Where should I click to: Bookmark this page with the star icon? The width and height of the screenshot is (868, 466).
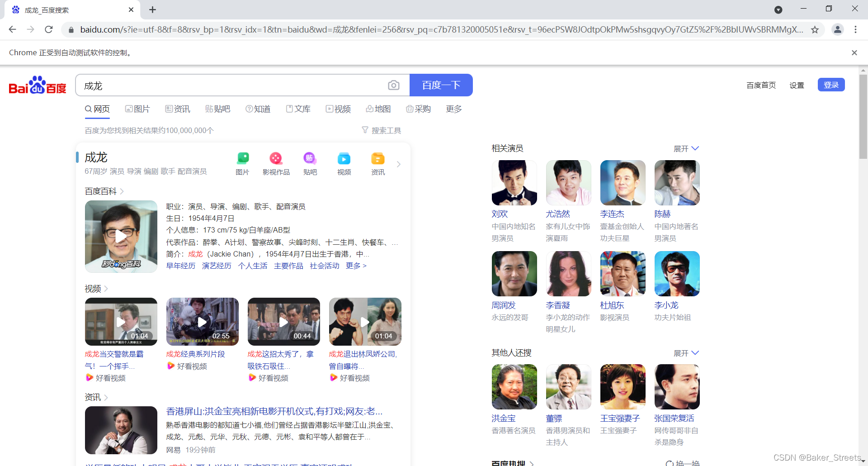tap(815, 30)
